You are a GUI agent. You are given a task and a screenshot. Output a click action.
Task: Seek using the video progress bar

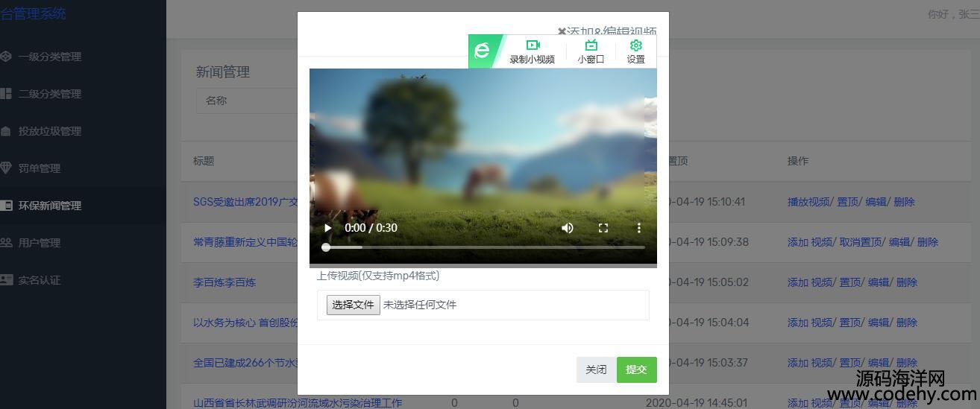(483, 247)
